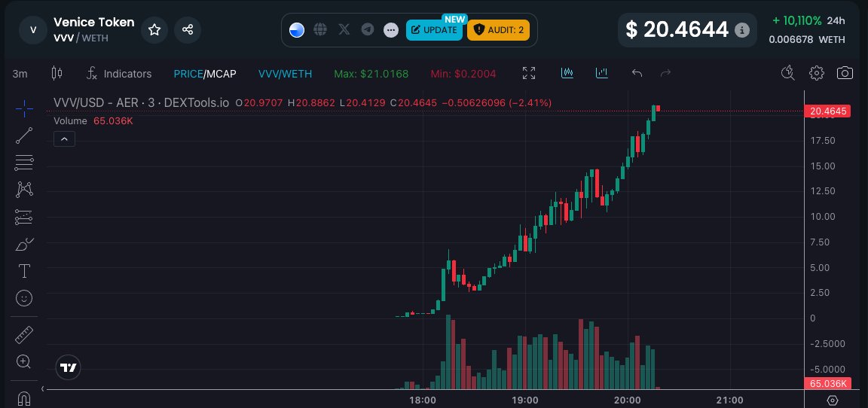Click the Min: $0.2004 label
The width and height of the screenshot is (868, 408).
click(x=463, y=74)
